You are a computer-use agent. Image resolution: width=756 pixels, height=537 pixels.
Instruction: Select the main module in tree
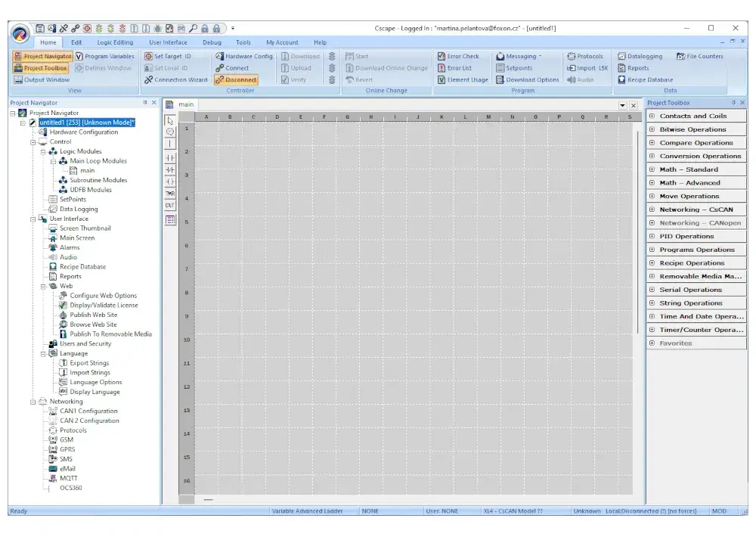tap(87, 170)
